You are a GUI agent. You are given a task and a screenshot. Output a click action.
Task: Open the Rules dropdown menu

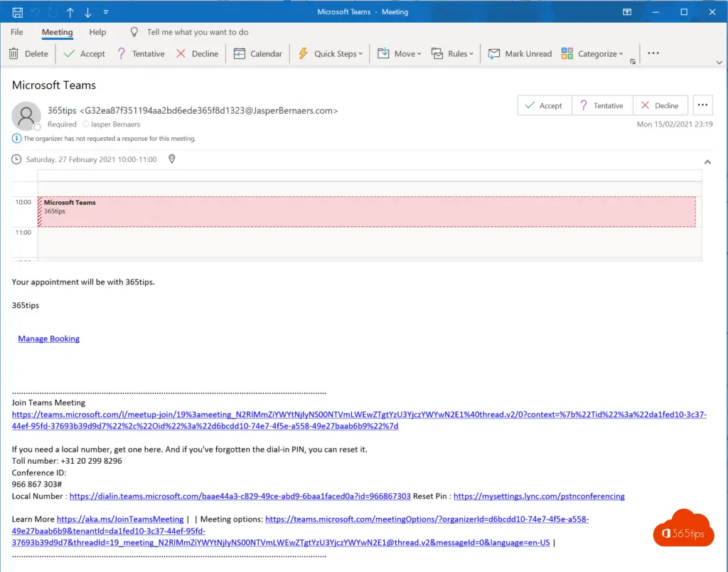[452, 53]
